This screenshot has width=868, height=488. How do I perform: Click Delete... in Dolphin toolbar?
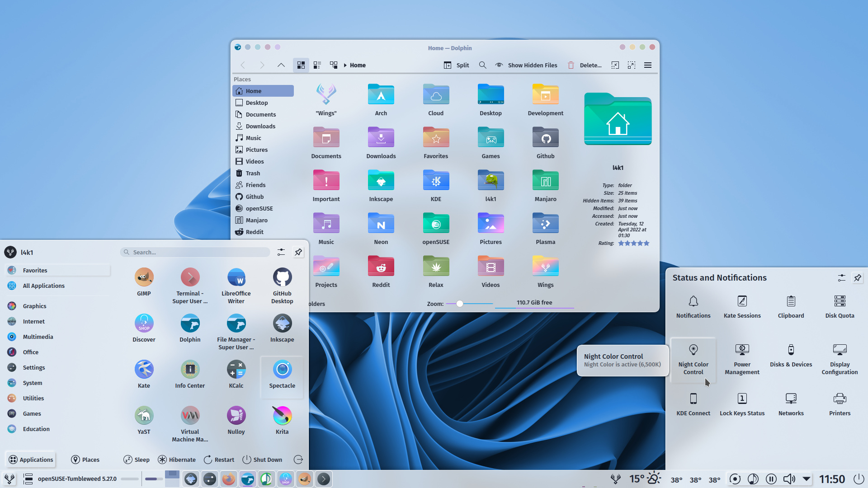tap(585, 65)
